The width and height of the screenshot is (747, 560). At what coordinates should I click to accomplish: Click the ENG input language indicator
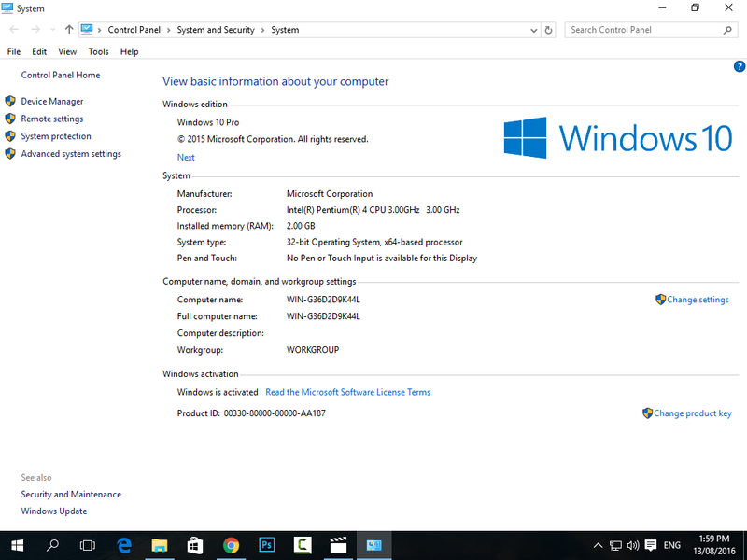[671, 546]
